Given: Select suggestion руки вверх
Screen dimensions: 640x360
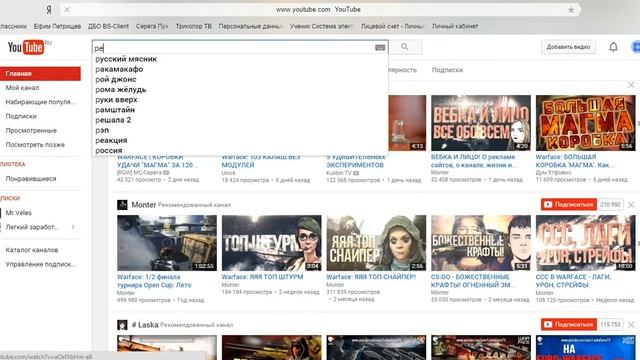Looking at the screenshot, I should point(116,100).
